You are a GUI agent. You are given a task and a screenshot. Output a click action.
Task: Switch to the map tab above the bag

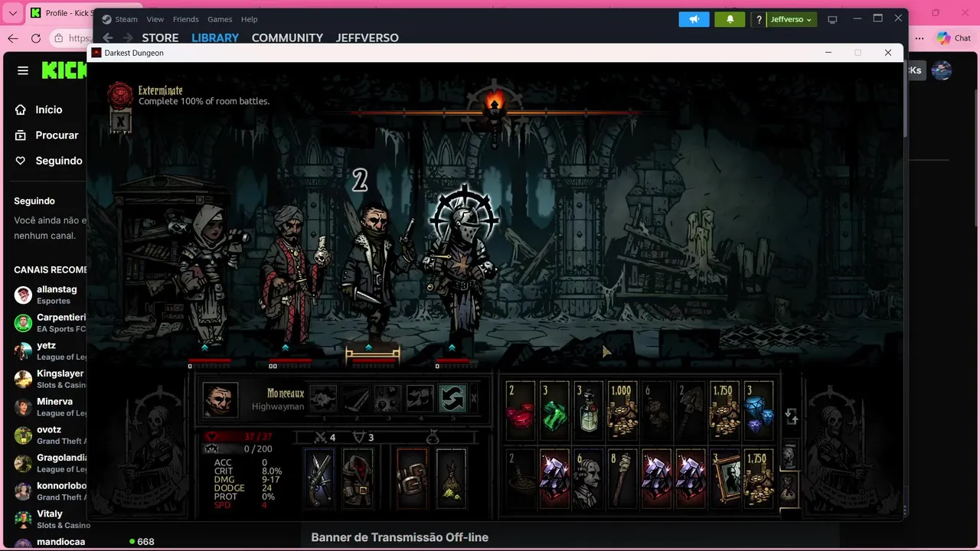[x=788, y=455]
